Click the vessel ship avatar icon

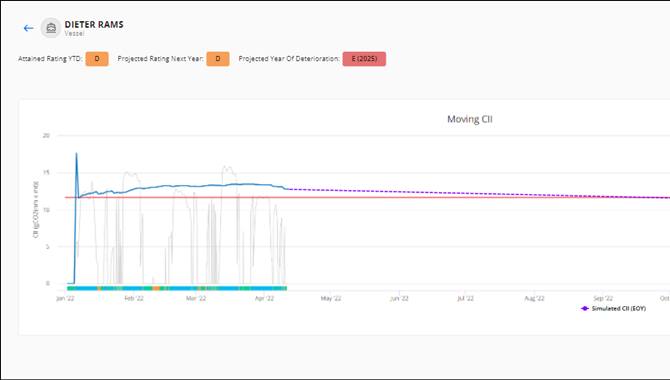point(51,28)
